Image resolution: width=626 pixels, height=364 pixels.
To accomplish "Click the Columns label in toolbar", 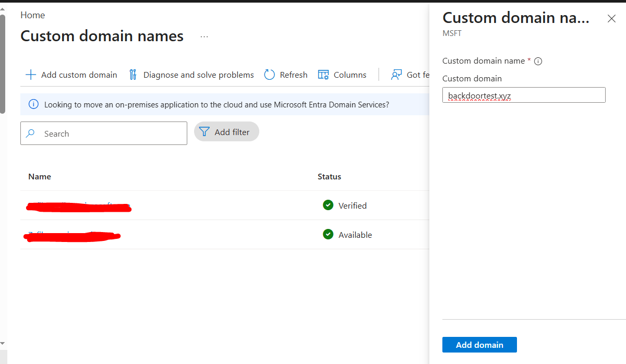I will (350, 75).
